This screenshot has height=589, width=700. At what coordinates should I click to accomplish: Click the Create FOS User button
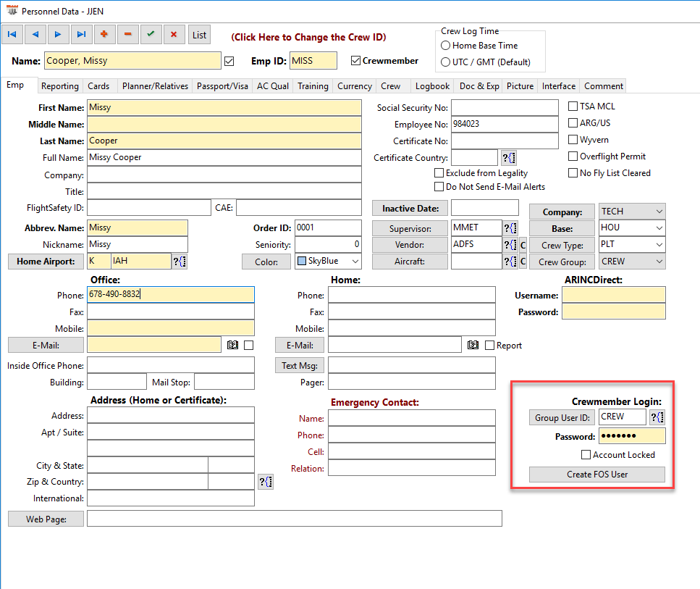(x=596, y=475)
